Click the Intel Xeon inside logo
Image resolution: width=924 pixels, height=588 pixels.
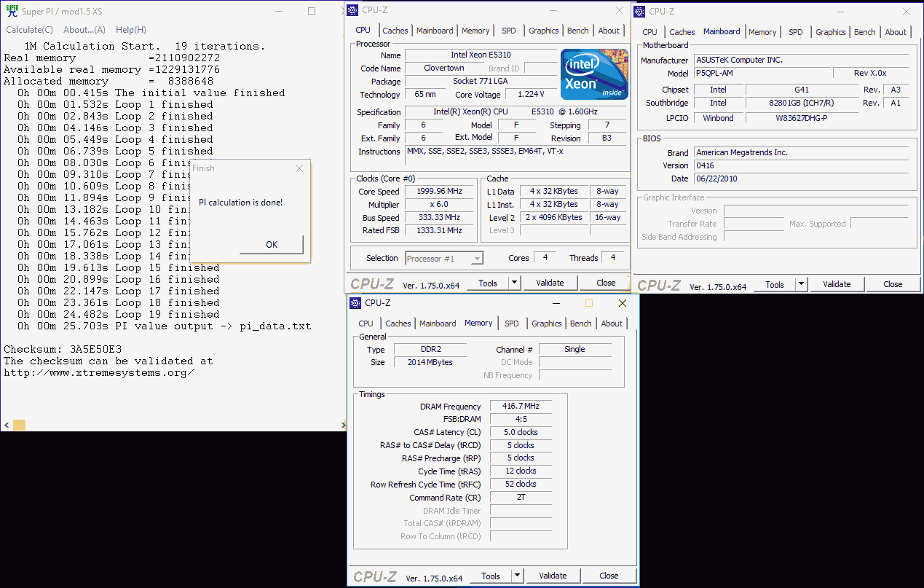point(594,74)
